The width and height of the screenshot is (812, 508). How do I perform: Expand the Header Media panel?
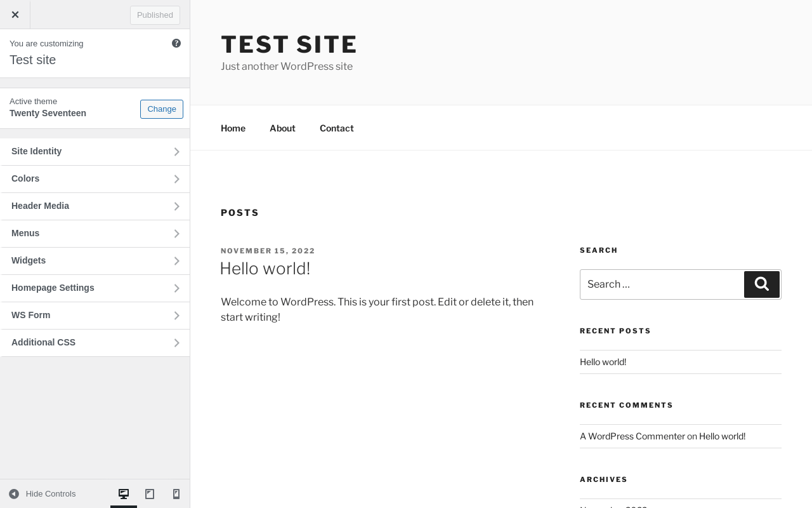(x=95, y=206)
